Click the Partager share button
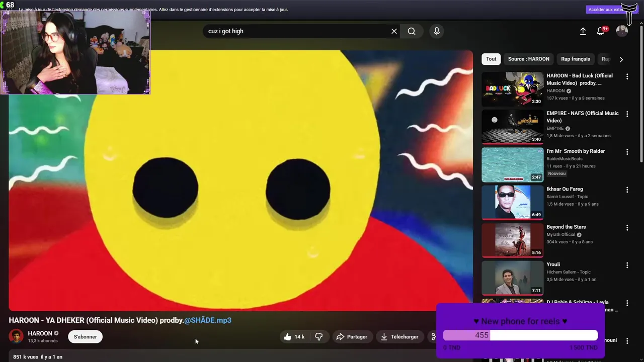Viewport: 644px width, 362px height. (x=352, y=337)
